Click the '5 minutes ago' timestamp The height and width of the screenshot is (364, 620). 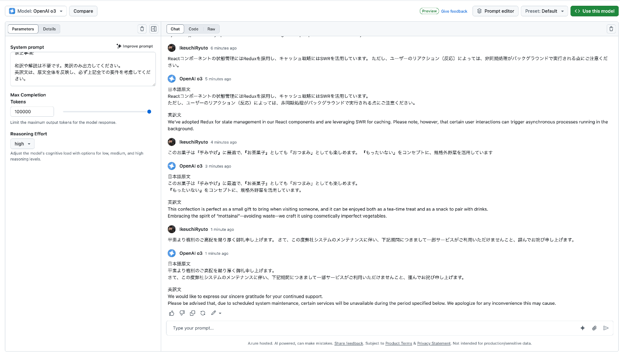pos(218,79)
